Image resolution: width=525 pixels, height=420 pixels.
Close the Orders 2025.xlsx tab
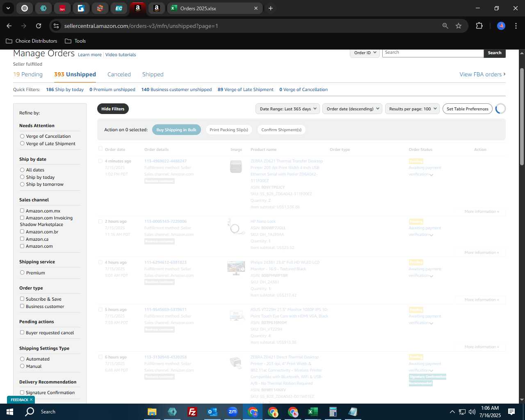pyautogui.click(x=256, y=8)
